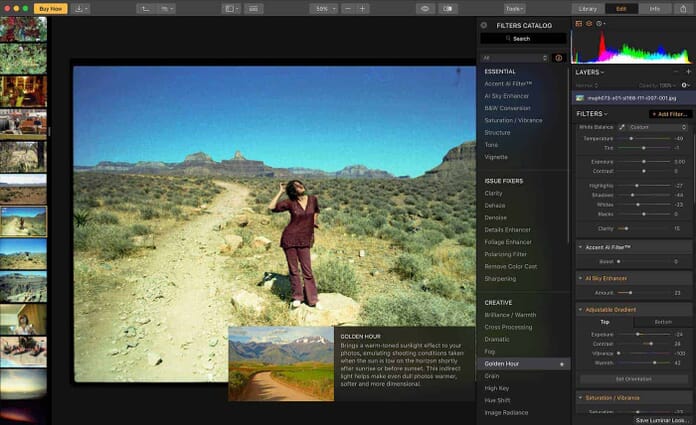This screenshot has width=696, height=425.
Task: Toggle the eye quick preview icon
Action: (x=425, y=8)
